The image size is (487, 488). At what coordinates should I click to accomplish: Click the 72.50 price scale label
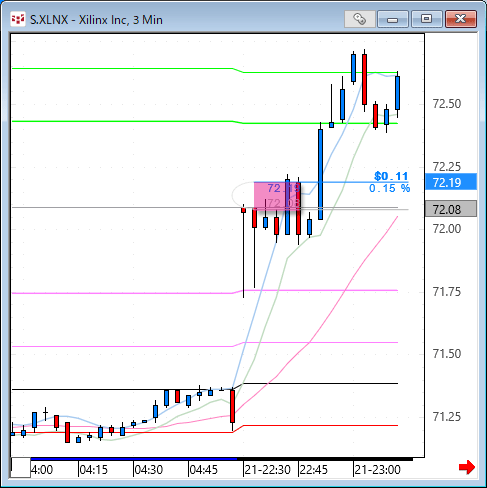447,104
